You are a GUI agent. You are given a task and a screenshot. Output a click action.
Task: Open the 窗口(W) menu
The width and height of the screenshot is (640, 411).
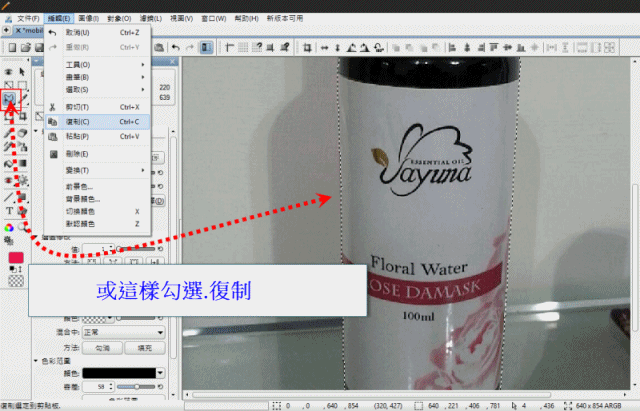click(213, 18)
